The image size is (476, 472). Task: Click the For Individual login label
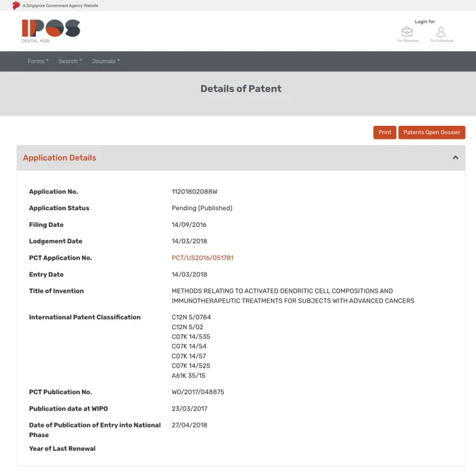point(442,41)
